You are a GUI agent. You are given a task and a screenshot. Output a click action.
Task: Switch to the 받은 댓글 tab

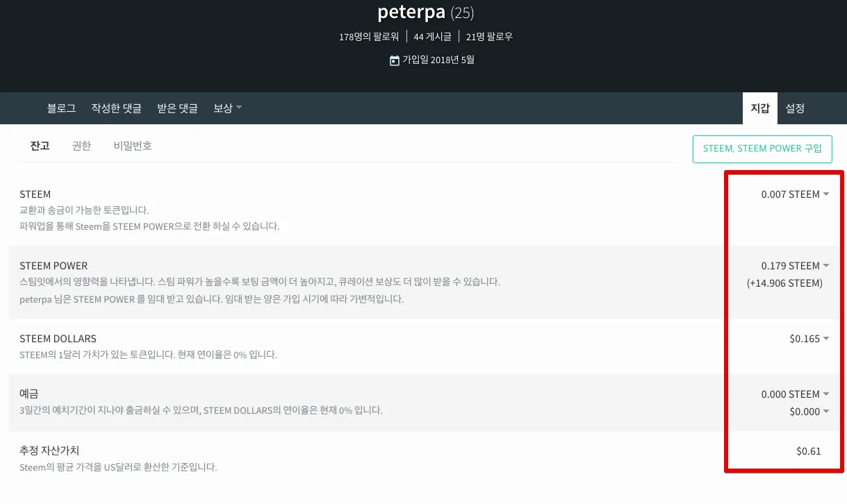click(x=177, y=108)
